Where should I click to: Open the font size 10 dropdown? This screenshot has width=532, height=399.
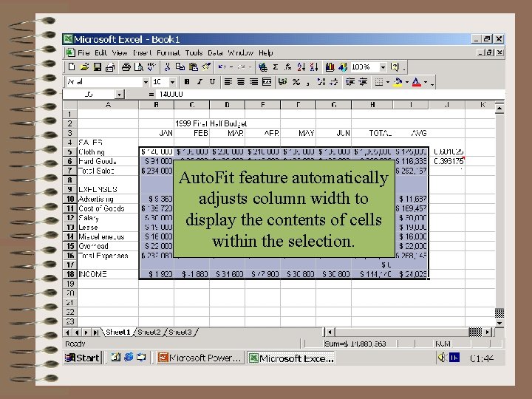172,82
